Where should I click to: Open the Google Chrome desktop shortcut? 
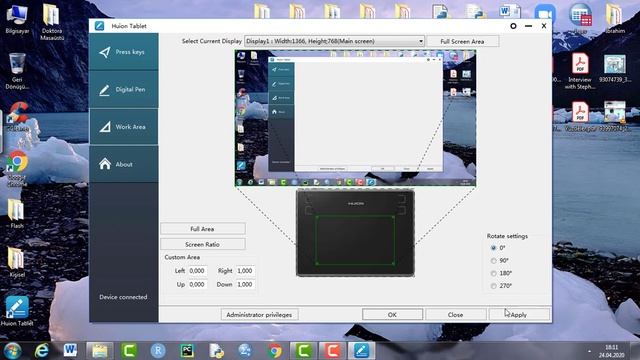coord(17,169)
